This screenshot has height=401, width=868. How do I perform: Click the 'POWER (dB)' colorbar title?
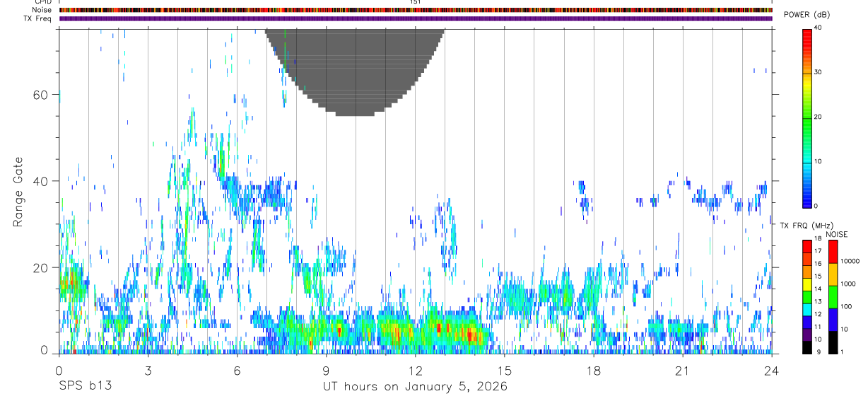pos(807,16)
